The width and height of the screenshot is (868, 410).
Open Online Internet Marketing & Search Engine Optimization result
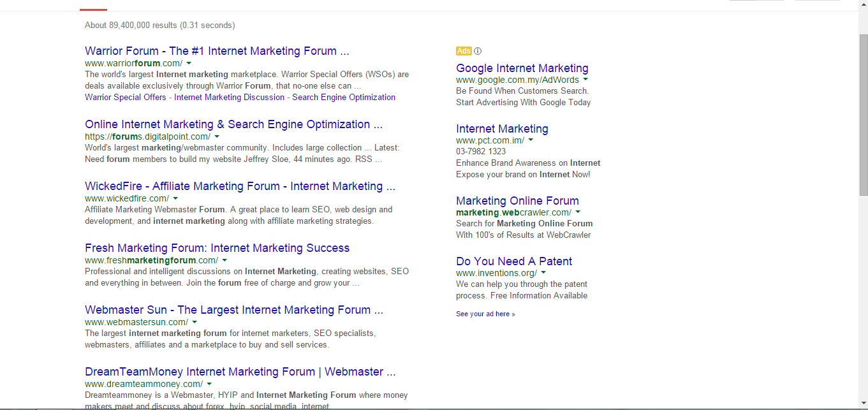233,124
